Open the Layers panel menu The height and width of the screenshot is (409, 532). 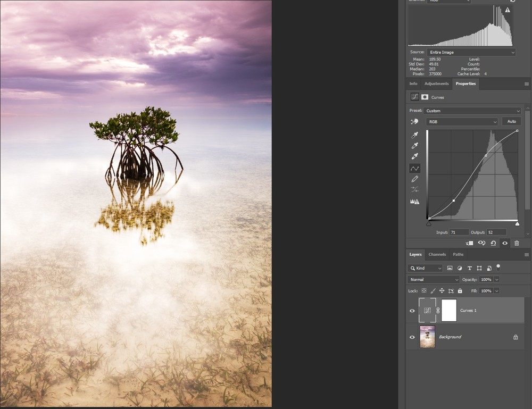[x=526, y=255]
